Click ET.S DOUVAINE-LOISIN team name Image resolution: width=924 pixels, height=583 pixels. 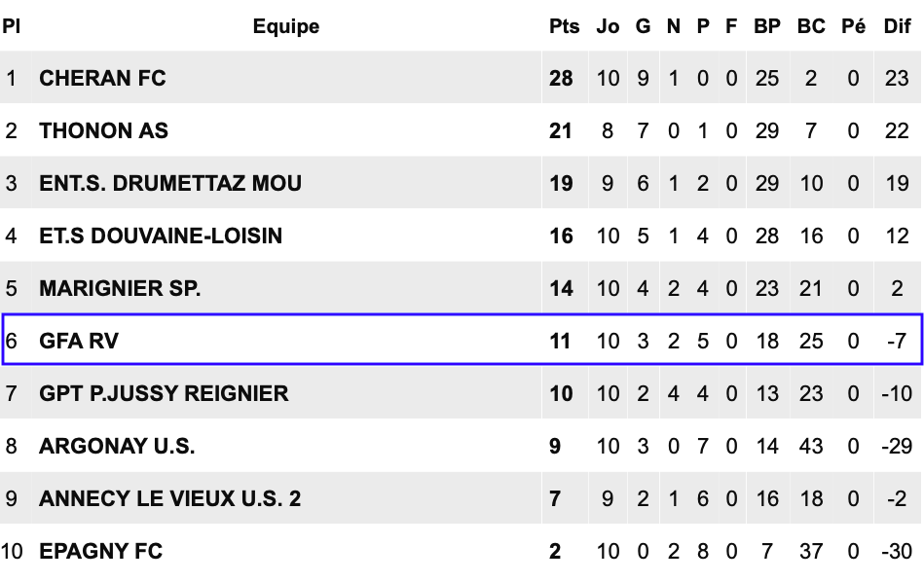point(161,236)
